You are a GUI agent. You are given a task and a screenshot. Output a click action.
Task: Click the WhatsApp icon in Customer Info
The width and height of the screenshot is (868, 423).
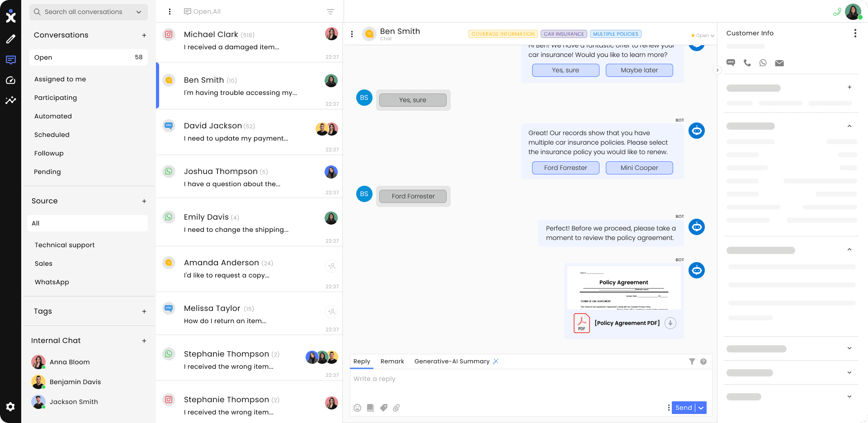coord(763,63)
